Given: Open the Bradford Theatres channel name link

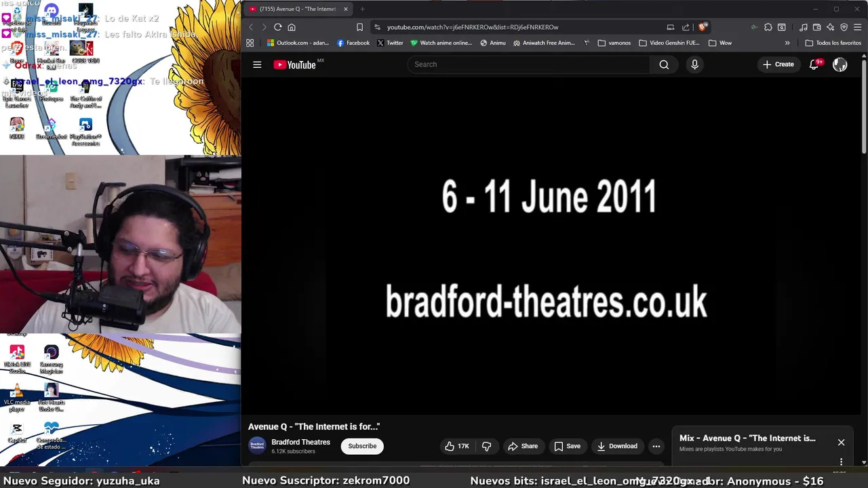Looking at the screenshot, I should [x=301, y=442].
